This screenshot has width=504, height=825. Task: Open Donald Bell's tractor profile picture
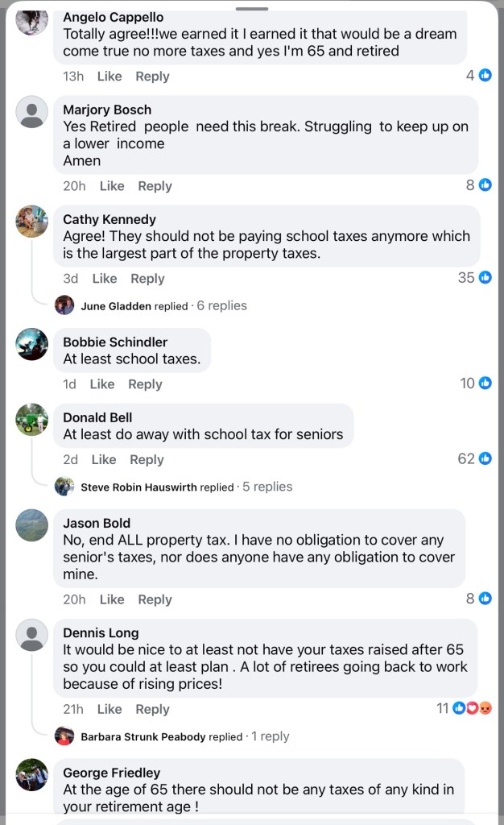(x=32, y=420)
